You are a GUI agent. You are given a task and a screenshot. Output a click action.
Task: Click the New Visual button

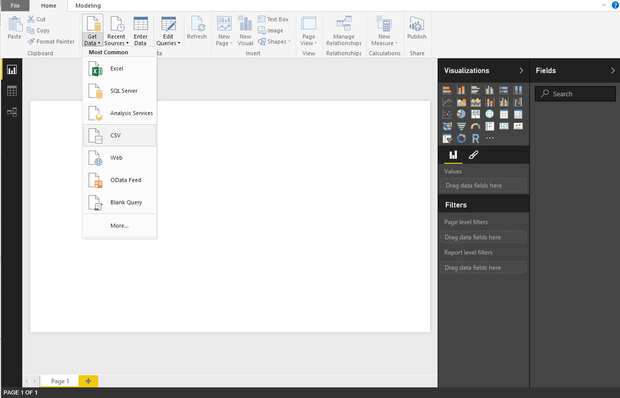245,30
